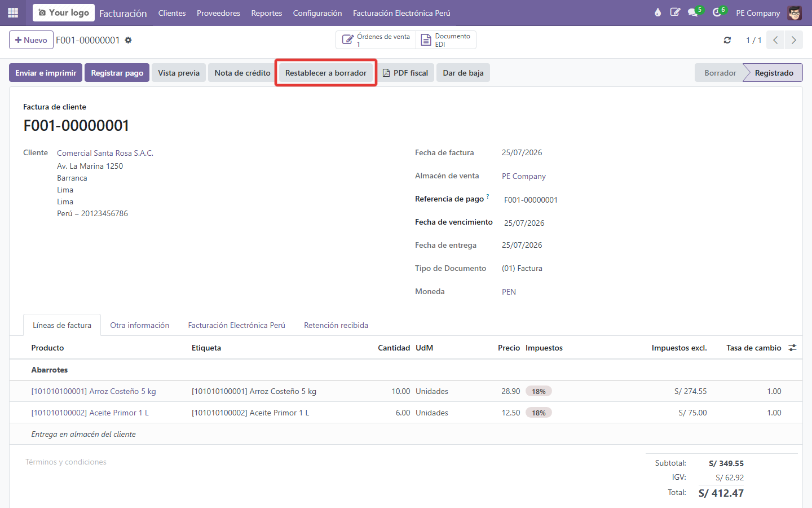The width and height of the screenshot is (812, 508).
Task: Open the activities clock icon with badge 6
Action: [717, 12]
